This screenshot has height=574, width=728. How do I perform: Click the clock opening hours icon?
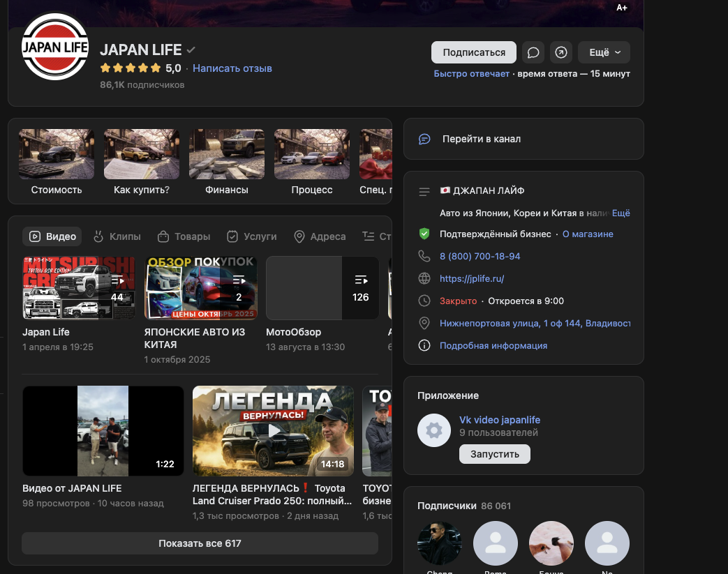tap(424, 301)
